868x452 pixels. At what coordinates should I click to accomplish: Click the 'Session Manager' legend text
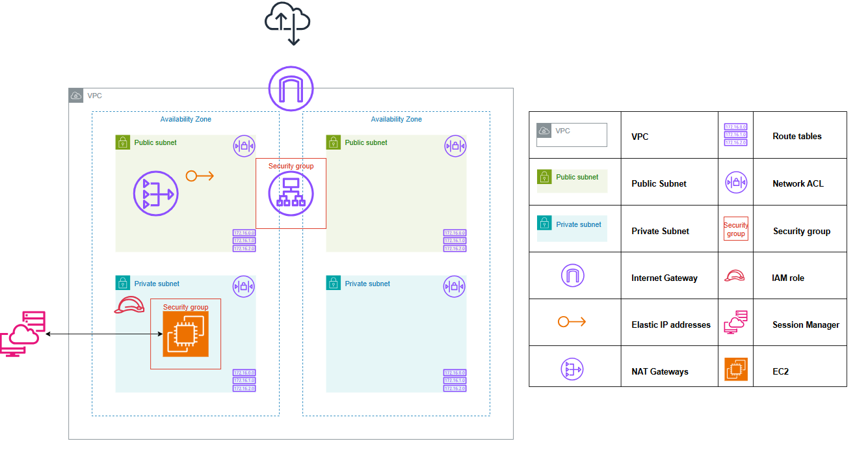(806, 325)
